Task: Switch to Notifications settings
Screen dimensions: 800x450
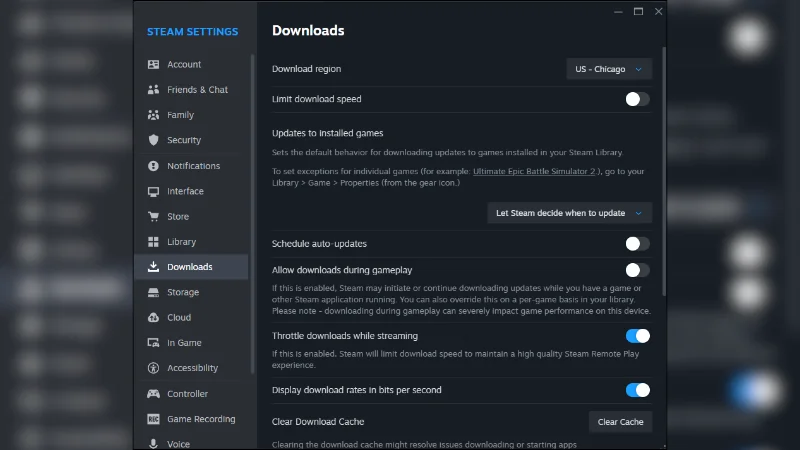Action: 192,166
